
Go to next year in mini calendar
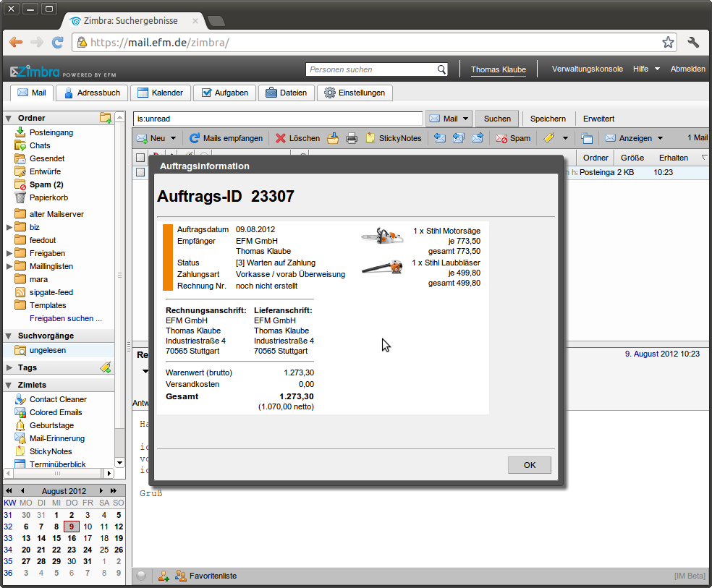(x=114, y=491)
